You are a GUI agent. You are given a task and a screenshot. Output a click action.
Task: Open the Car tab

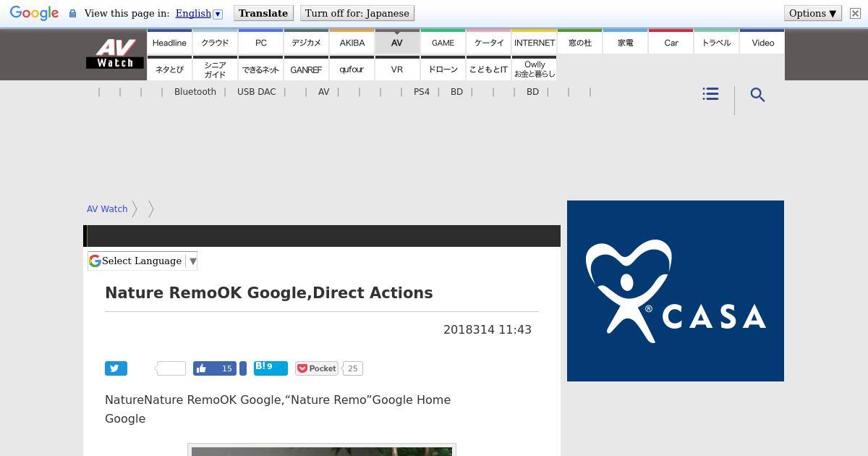pos(671,43)
